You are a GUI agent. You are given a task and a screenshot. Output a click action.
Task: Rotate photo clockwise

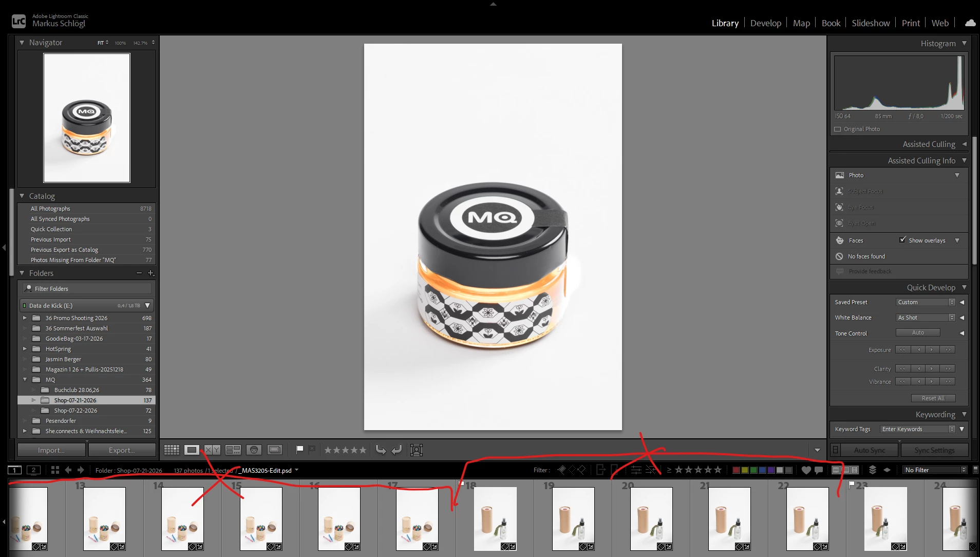(x=397, y=450)
